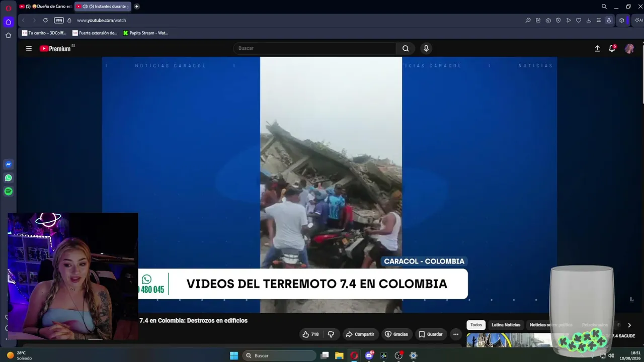644x362 pixels.
Task: Reload the current page
Action: (x=45, y=20)
